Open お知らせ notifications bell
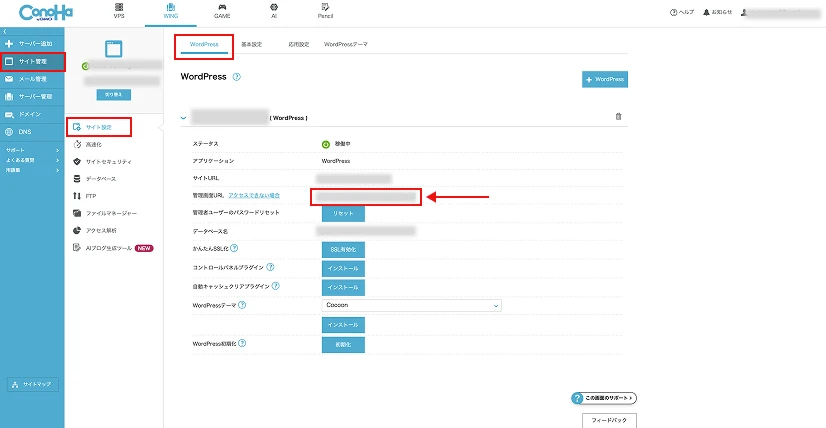Viewport: 826px width, 428px height. tap(717, 12)
